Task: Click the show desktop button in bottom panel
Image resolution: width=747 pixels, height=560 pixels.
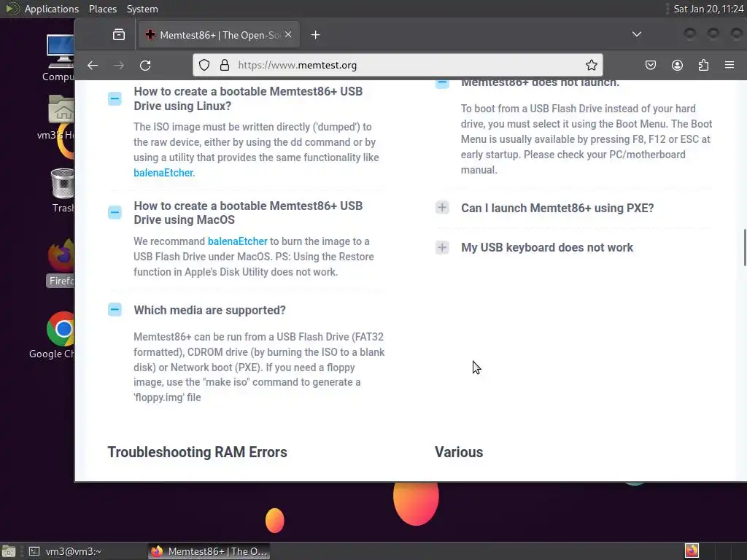Action: 9,551
